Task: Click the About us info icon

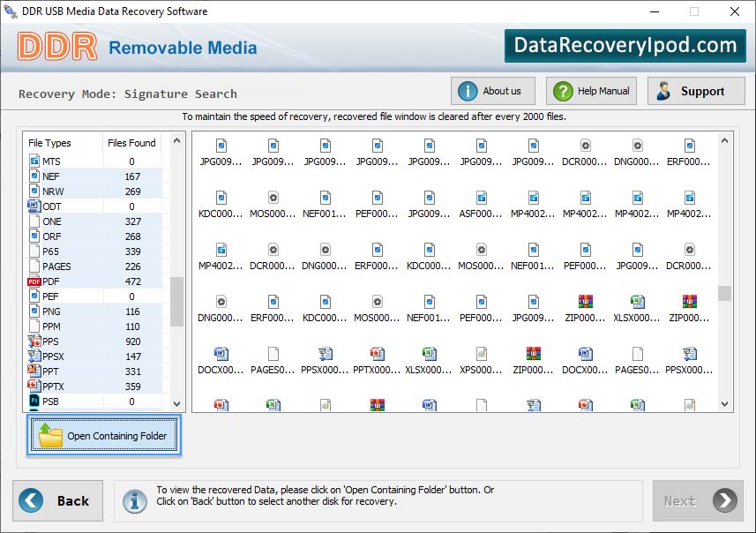Action: tap(468, 91)
